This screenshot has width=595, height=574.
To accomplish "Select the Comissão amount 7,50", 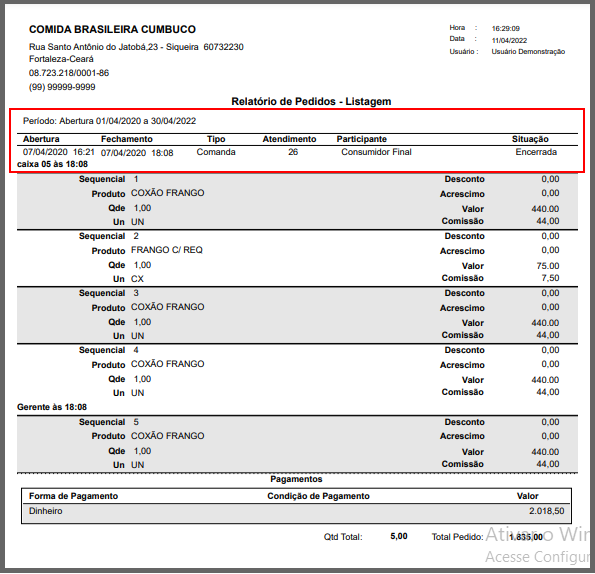I will click(550, 278).
